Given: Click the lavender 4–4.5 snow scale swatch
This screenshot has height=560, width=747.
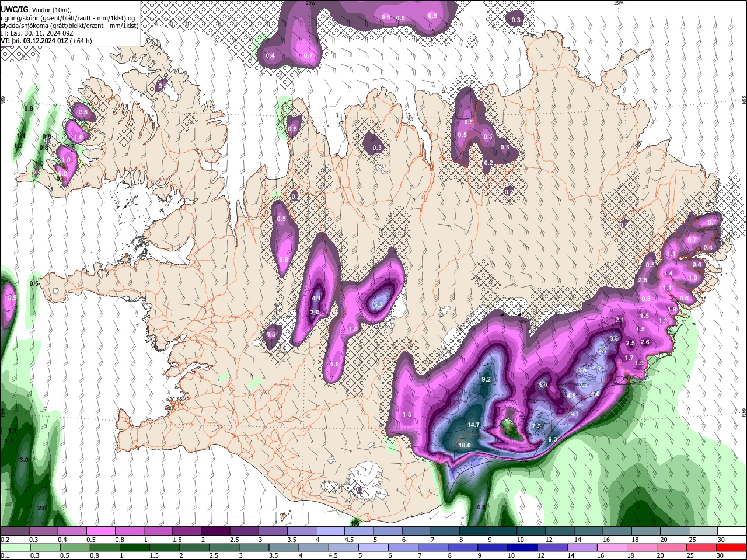Looking at the screenshot, I should (x=330, y=531).
